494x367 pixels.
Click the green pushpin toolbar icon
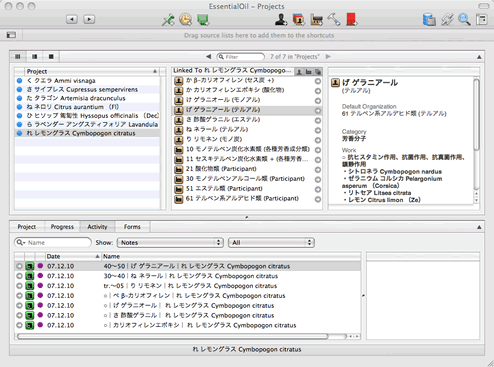tap(168, 20)
